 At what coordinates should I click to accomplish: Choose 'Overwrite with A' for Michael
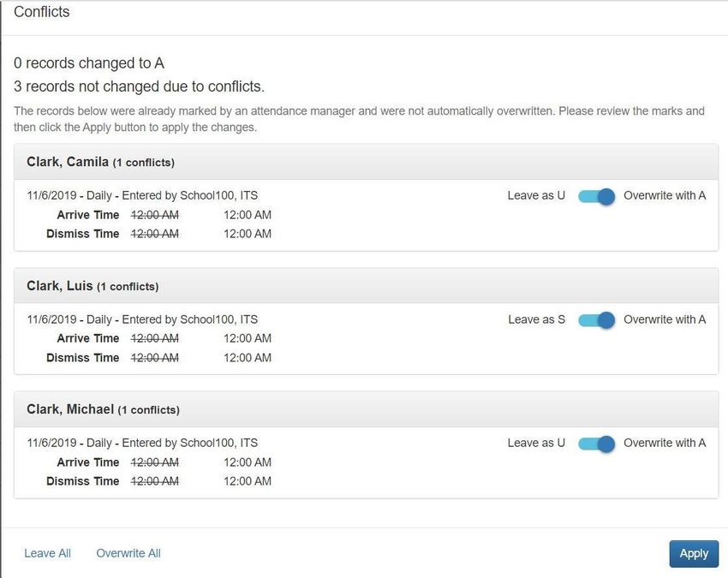pos(665,443)
